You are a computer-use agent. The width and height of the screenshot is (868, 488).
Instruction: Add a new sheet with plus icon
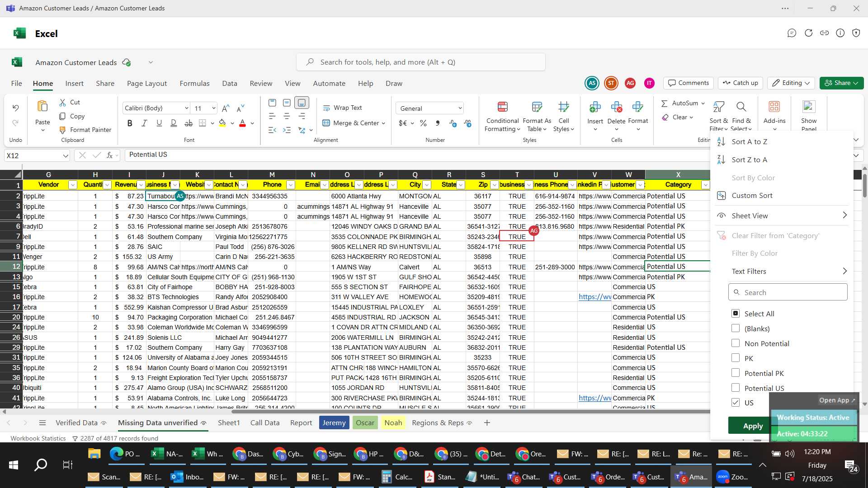click(x=487, y=423)
